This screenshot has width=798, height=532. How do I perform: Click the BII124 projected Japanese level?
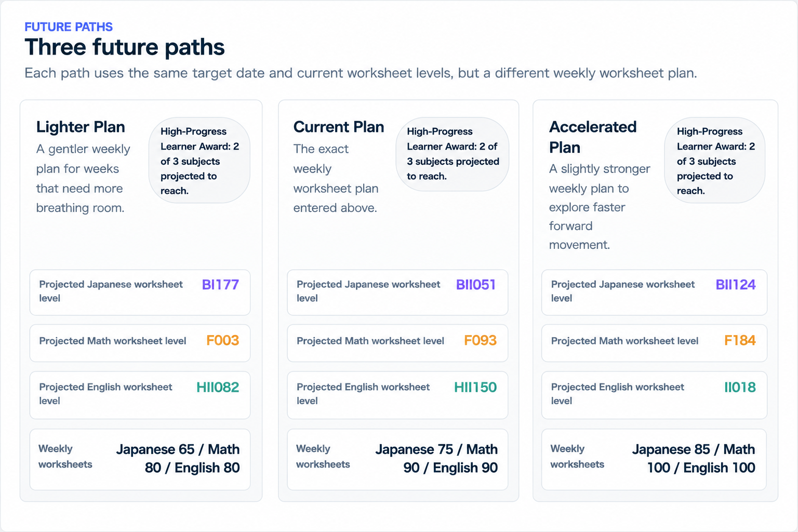tap(736, 285)
